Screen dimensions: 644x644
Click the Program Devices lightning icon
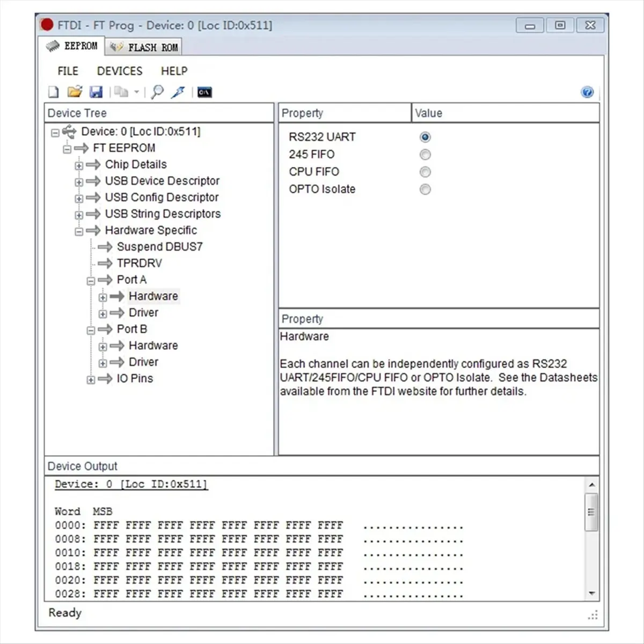click(178, 92)
